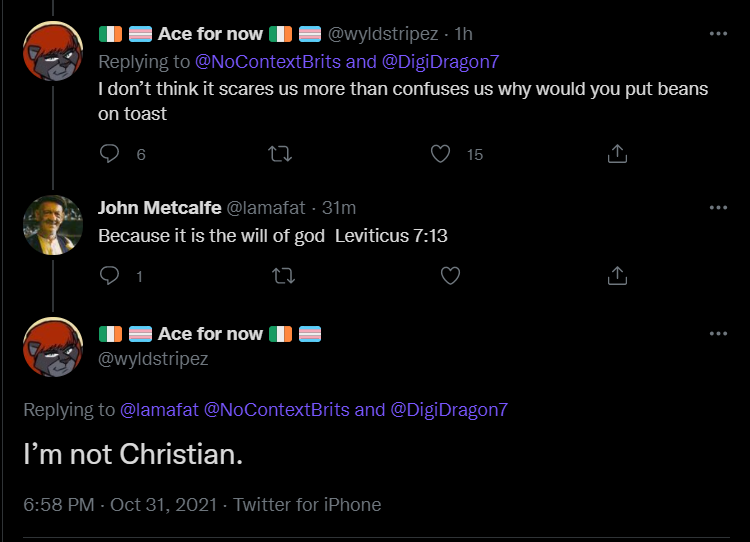
Task: Open more options on I'm not Christian tweet
Action: 718,333
